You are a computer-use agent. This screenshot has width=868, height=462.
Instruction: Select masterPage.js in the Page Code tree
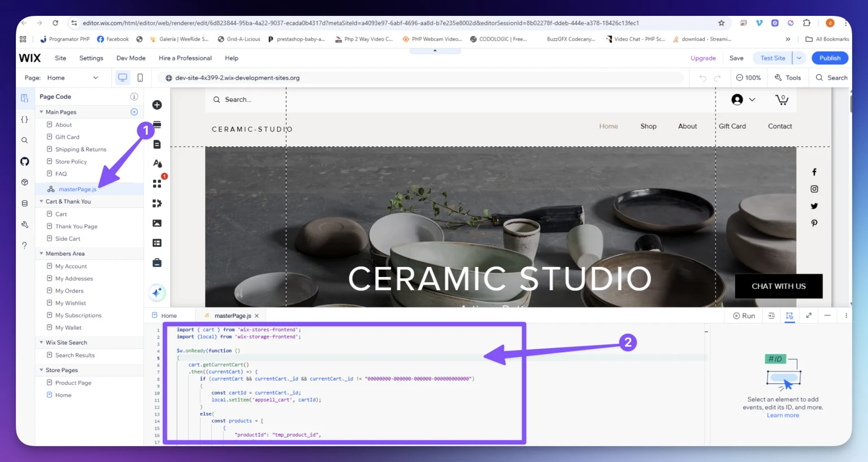point(77,189)
